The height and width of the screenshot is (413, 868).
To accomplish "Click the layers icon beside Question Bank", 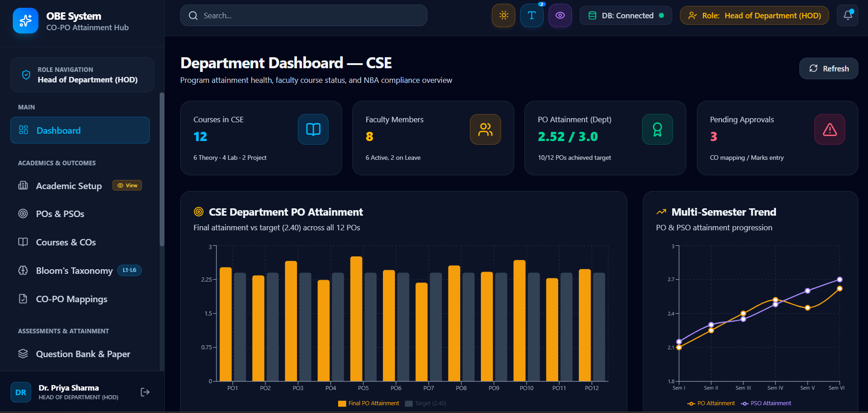I will (x=23, y=353).
